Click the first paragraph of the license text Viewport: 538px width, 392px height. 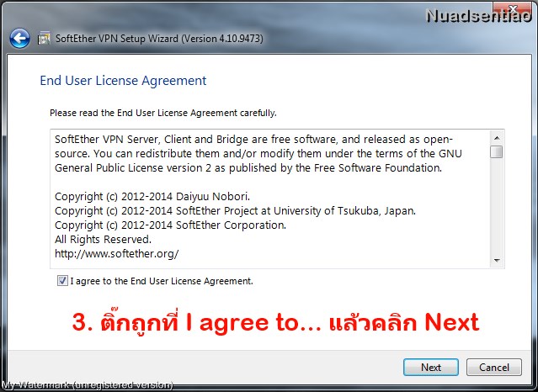point(258,154)
